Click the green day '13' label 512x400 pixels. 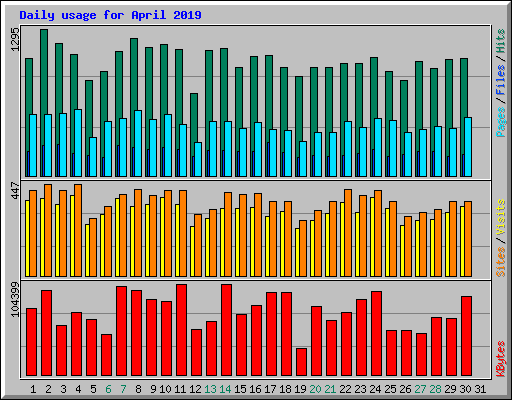[210, 389]
